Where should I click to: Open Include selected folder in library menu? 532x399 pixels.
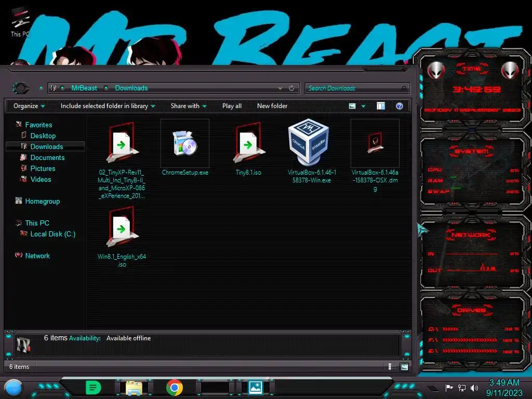(108, 106)
